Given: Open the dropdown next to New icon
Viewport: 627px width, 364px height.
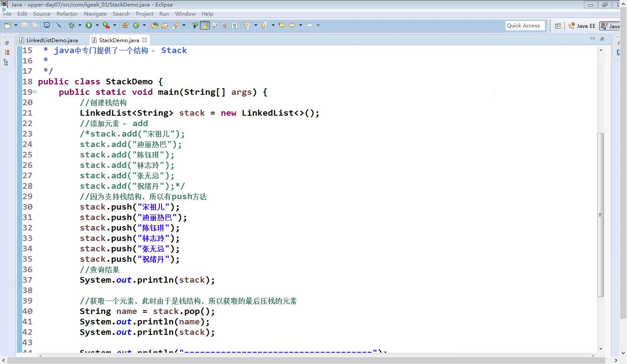Looking at the screenshot, I should point(16,25).
